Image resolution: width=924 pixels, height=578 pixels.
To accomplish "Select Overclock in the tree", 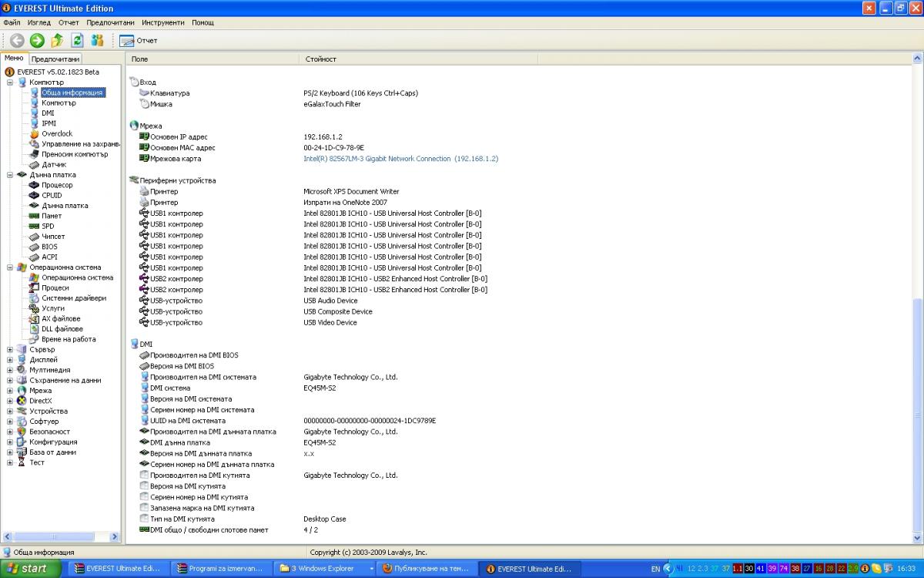I will click(56, 133).
